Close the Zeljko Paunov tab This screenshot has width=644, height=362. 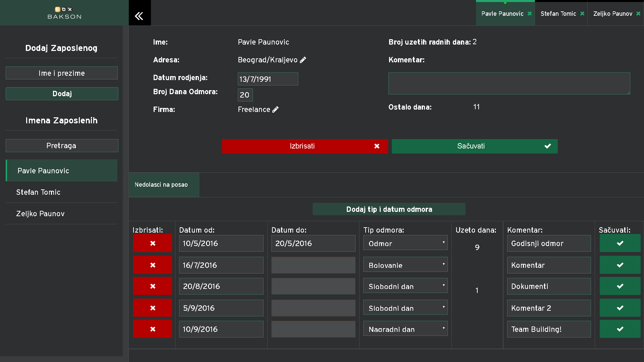[638, 14]
